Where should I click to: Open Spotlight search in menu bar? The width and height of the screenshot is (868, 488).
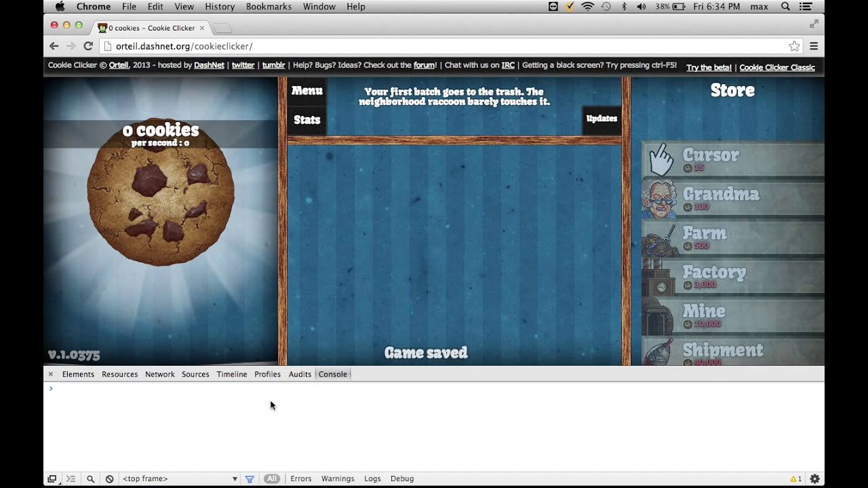coord(785,7)
